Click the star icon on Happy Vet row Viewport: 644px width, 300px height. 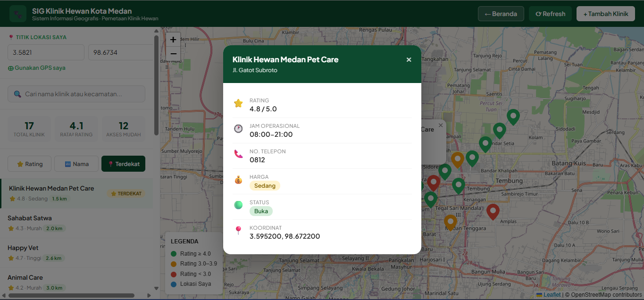pos(12,258)
